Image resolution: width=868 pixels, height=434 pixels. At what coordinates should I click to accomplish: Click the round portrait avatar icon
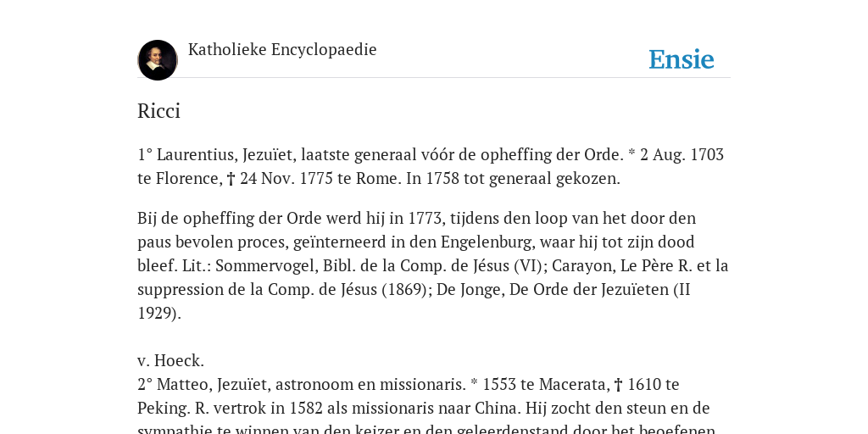click(x=158, y=60)
